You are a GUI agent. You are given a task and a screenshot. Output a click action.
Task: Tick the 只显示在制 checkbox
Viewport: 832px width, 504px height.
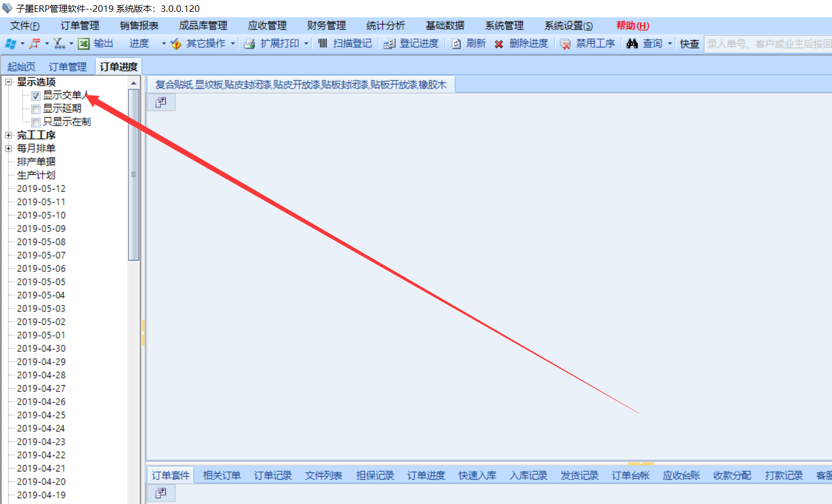tap(36, 123)
